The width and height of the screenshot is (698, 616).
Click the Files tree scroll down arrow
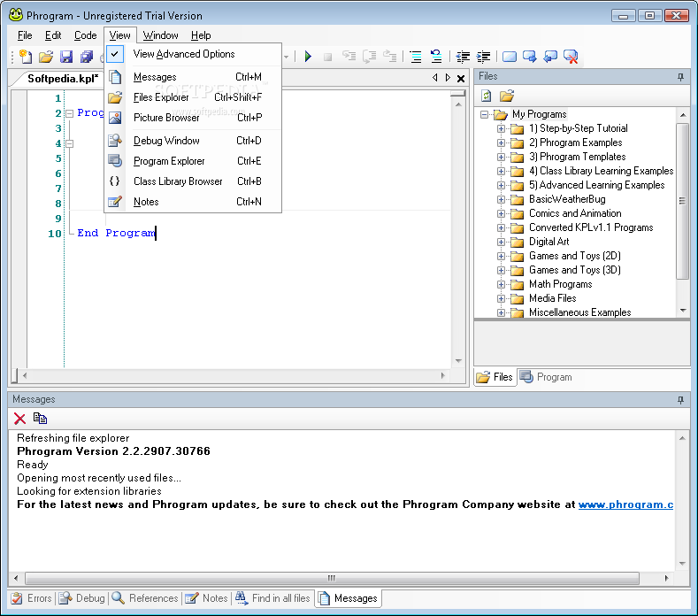click(683, 311)
